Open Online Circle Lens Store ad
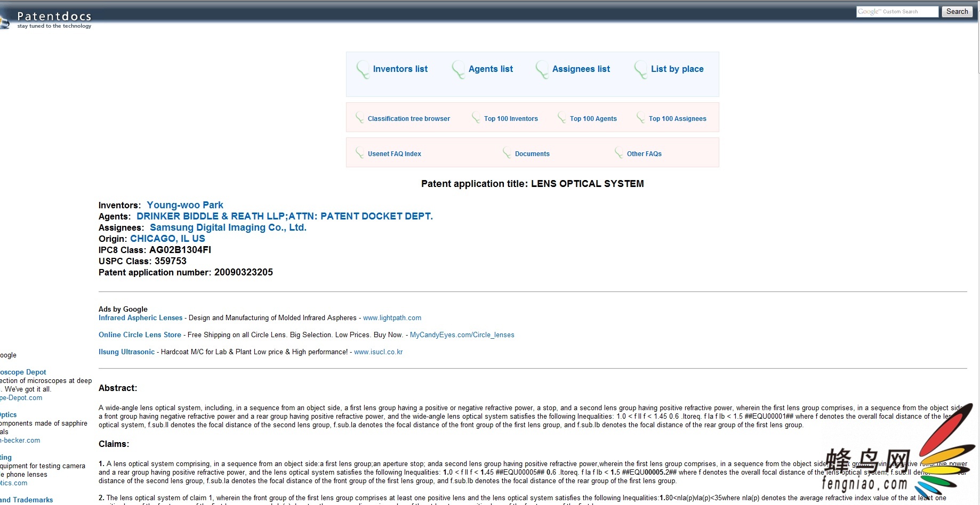The height and width of the screenshot is (505, 980). click(140, 335)
